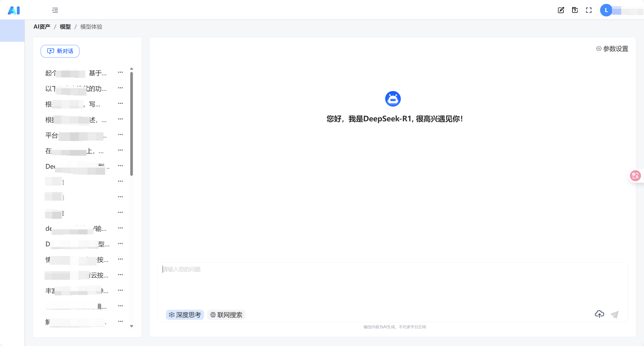This screenshot has width=644, height=346.
Task: Open more options for D...型 chat
Action: (120, 243)
